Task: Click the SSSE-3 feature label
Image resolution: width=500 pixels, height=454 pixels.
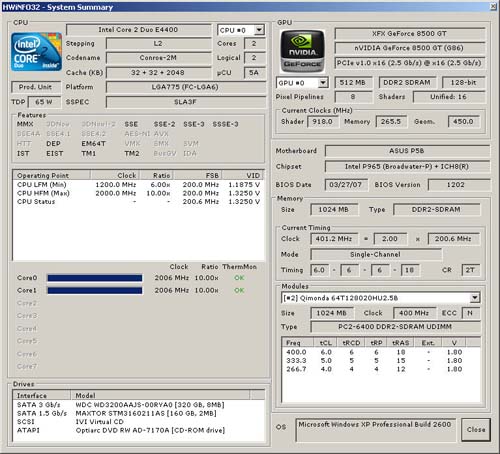Action: 226,124
